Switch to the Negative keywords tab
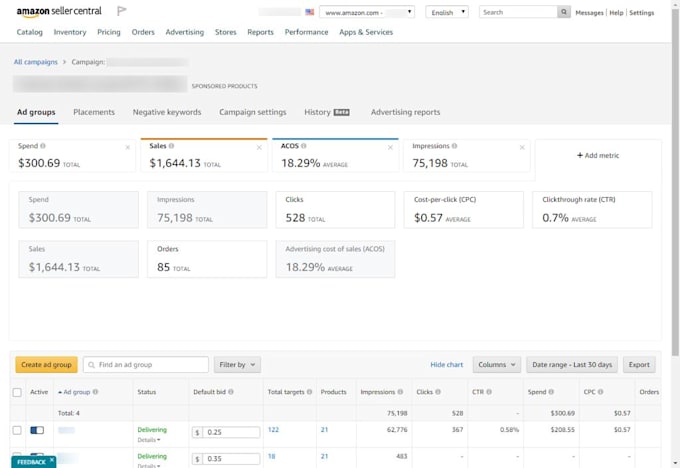 click(167, 112)
